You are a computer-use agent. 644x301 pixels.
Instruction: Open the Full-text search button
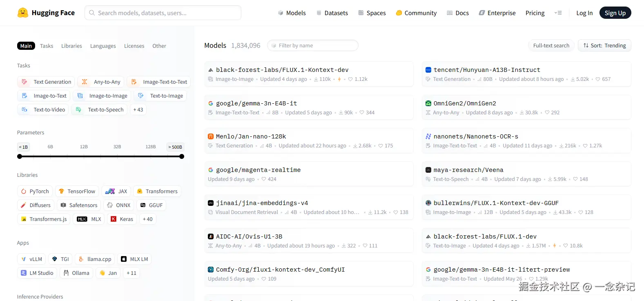(x=551, y=45)
